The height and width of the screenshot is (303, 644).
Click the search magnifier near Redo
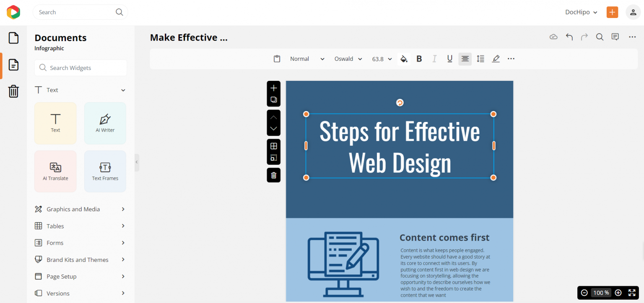point(599,37)
